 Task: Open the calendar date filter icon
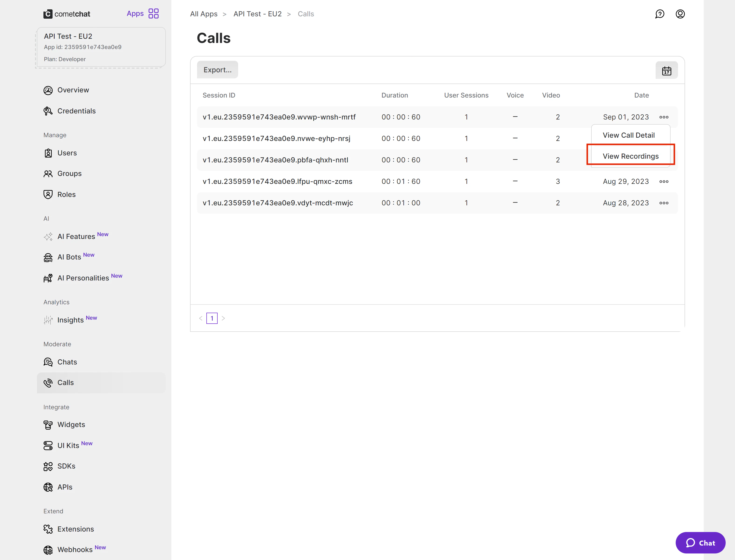click(666, 70)
